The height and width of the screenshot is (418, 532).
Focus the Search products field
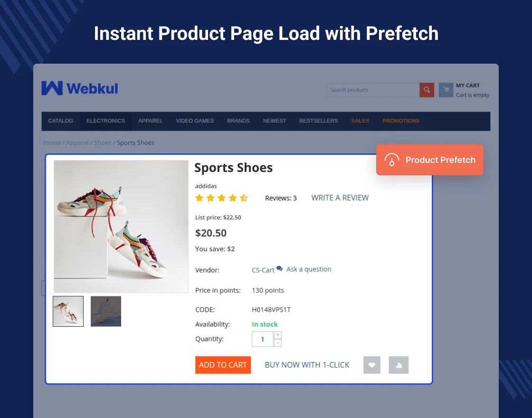point(372,90)
